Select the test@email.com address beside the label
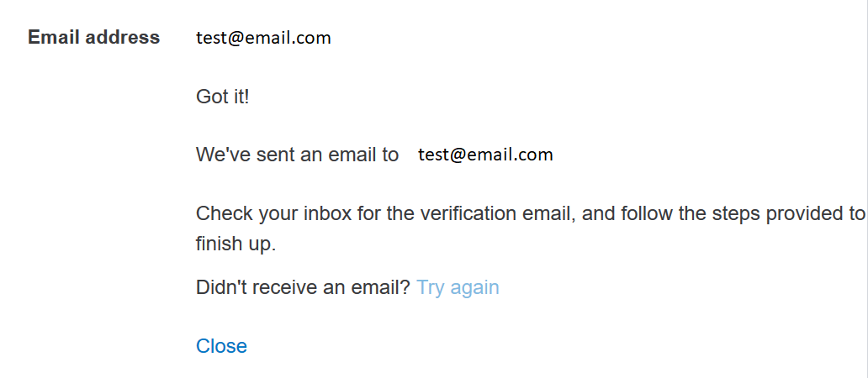The height and width of the screenshot is (378, 868). click(x=263, y=38)
